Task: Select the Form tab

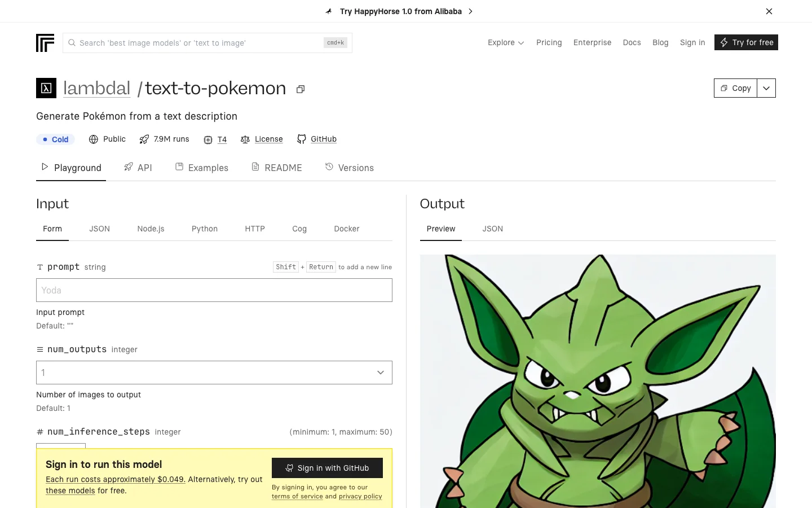Action: pyautogui.click(x=52, y=229)
